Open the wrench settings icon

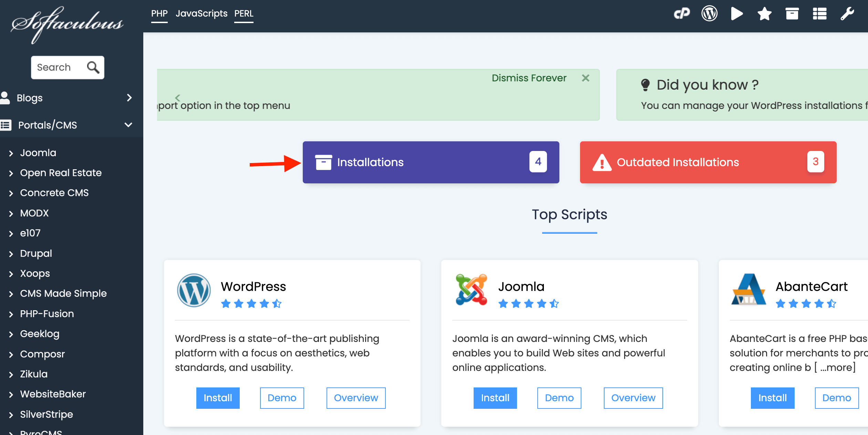(847, 14)
